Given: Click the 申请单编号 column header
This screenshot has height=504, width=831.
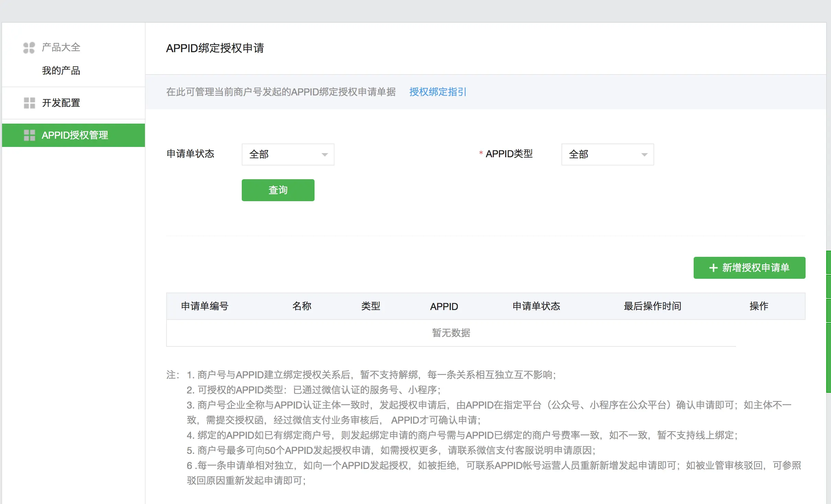Looking at the screenshot, I should 205,306.
